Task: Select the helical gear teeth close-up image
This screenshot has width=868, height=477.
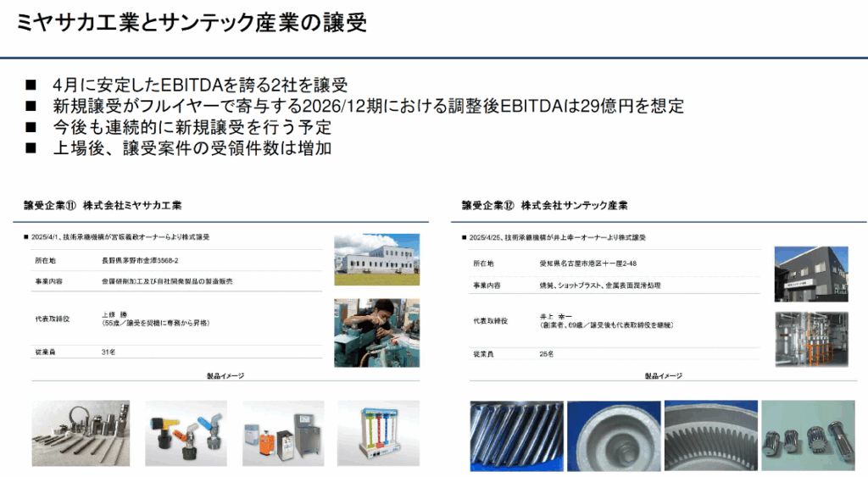Action: (517, 436)
